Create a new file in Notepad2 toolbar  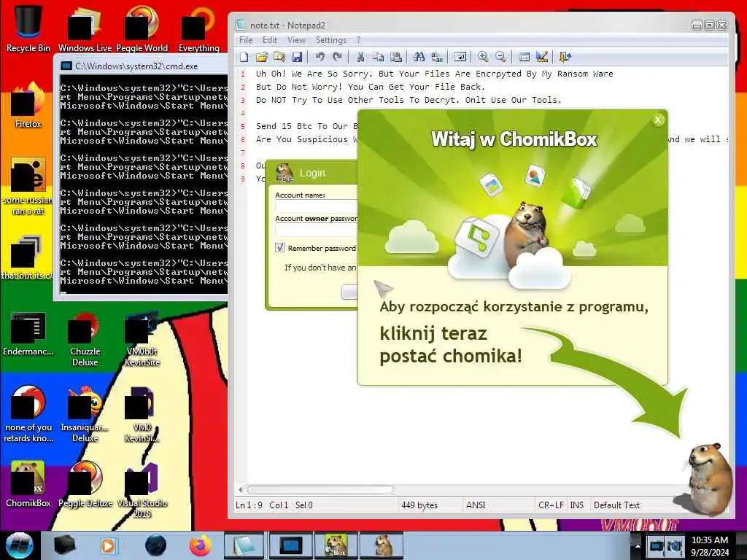pos(244,57)
